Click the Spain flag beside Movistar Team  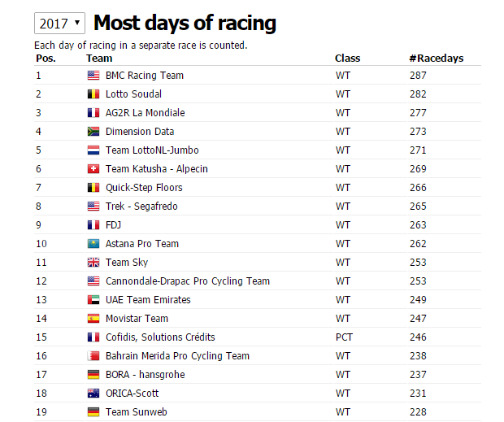(x=93, y=318)
